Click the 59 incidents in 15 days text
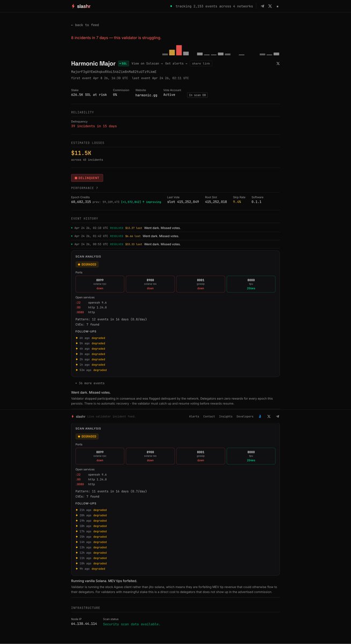This screenshot has height=644, width=351. (94, 126)
